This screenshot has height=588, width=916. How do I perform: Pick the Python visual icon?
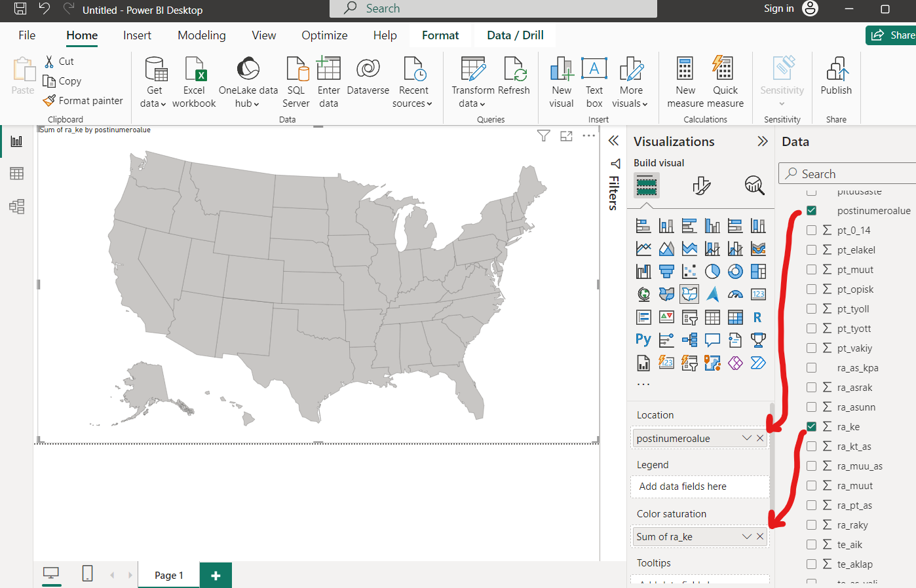tap(643, 339)
